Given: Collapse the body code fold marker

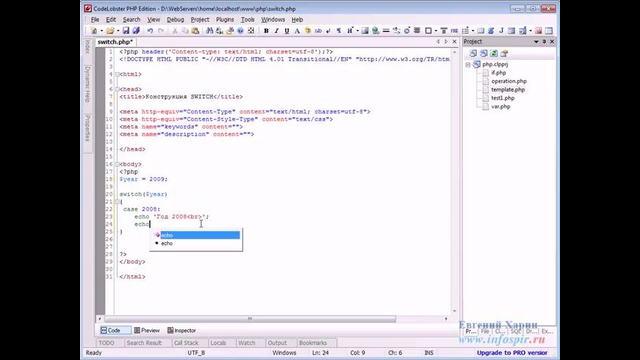Looking at the screenshot, I should [117, 164].
